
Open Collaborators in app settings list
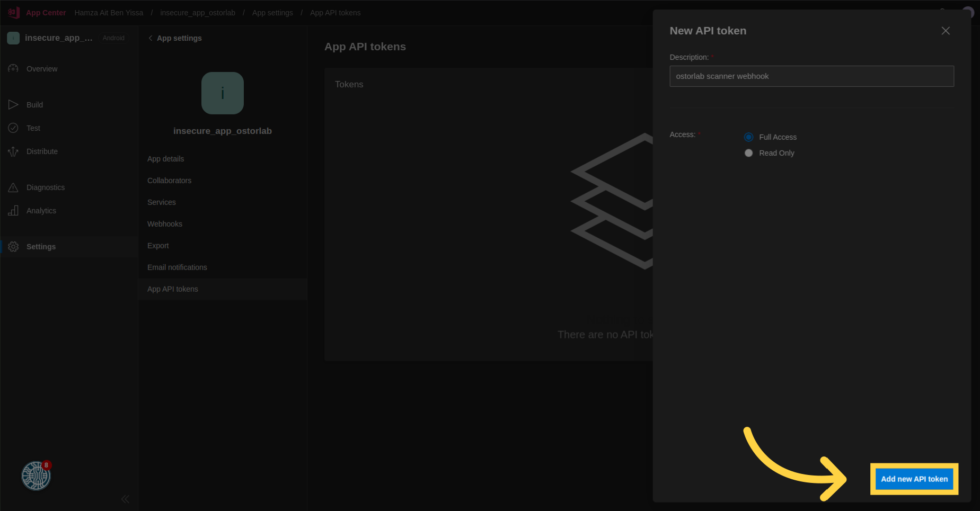(169, 181)
